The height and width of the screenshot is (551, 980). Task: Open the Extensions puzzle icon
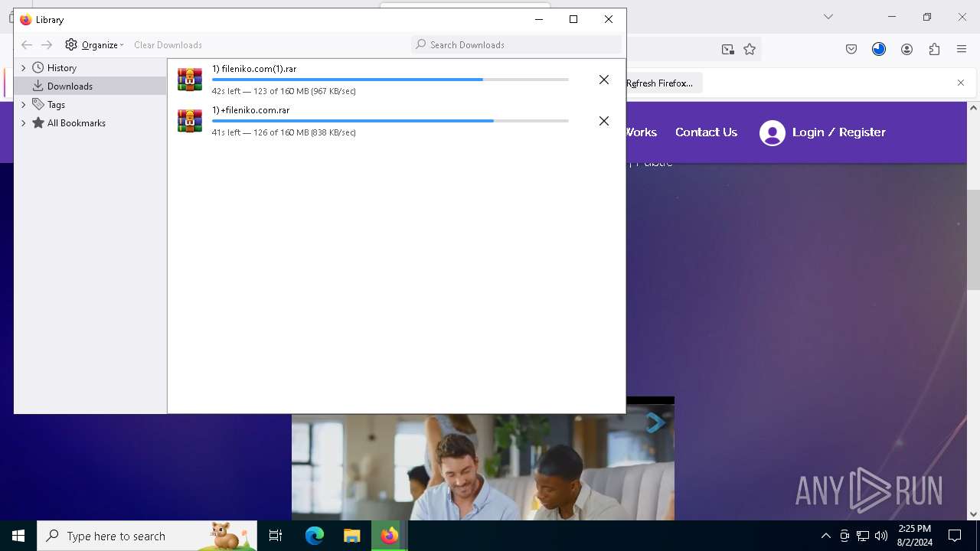click(x=934, y=49)
